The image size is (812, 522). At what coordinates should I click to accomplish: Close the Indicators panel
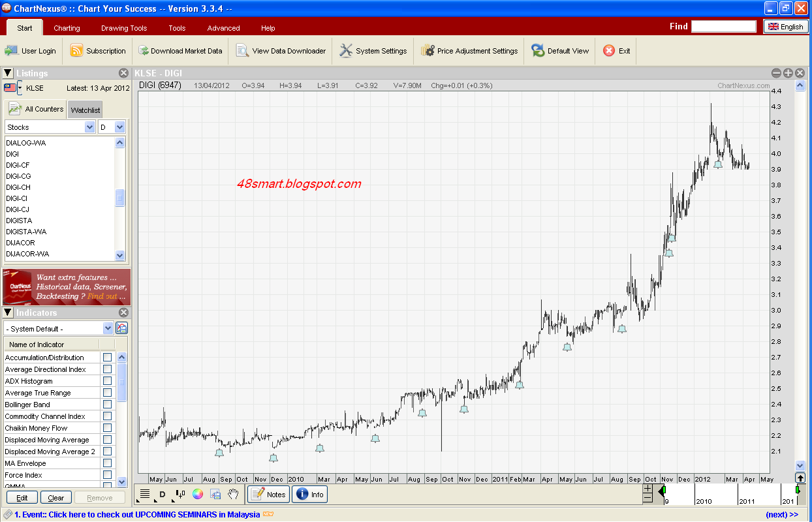[123, 313]
